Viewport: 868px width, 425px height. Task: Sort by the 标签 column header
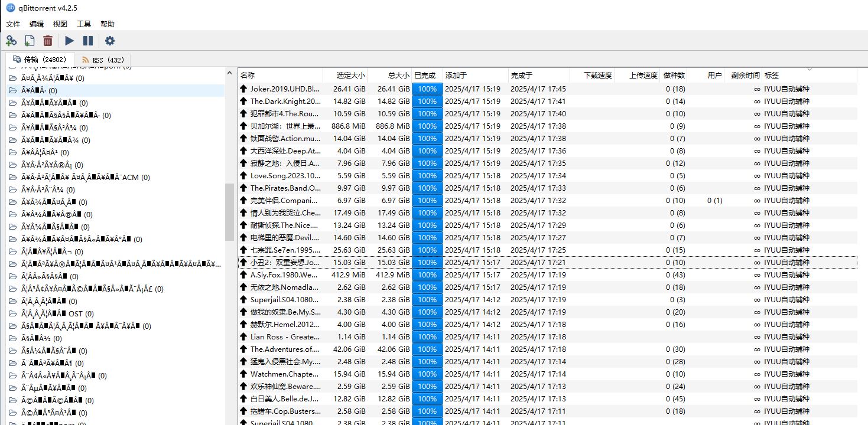tap(810, 75)
